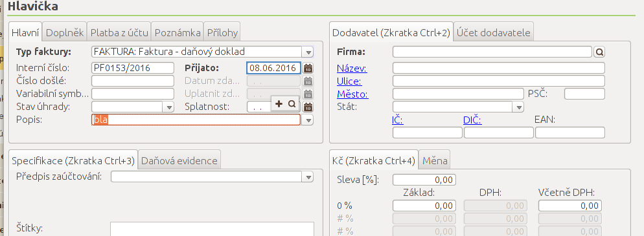644x236 pixels.
Task: Open calendar picker next to Přijato date
Action: pyautogui.click(x=308, y=68)
